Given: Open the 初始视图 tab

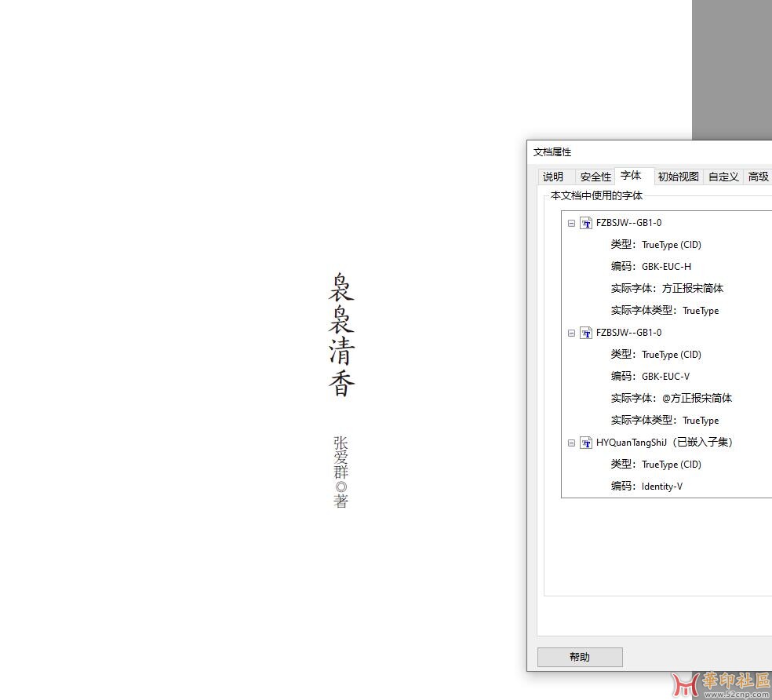Looking at the screenshot, I should 678,177.
